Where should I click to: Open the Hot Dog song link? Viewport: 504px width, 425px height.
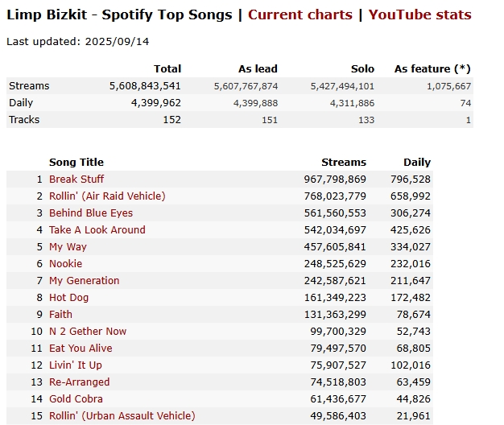[x=68, y=297]
